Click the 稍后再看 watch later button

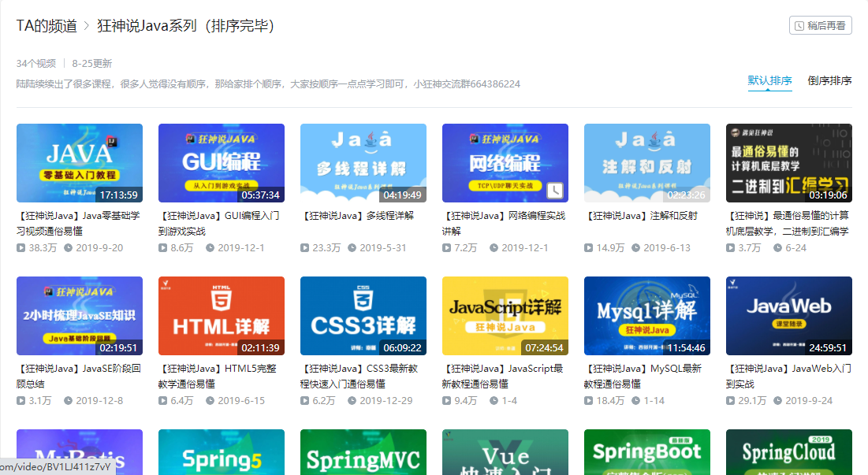coord(821,25)
